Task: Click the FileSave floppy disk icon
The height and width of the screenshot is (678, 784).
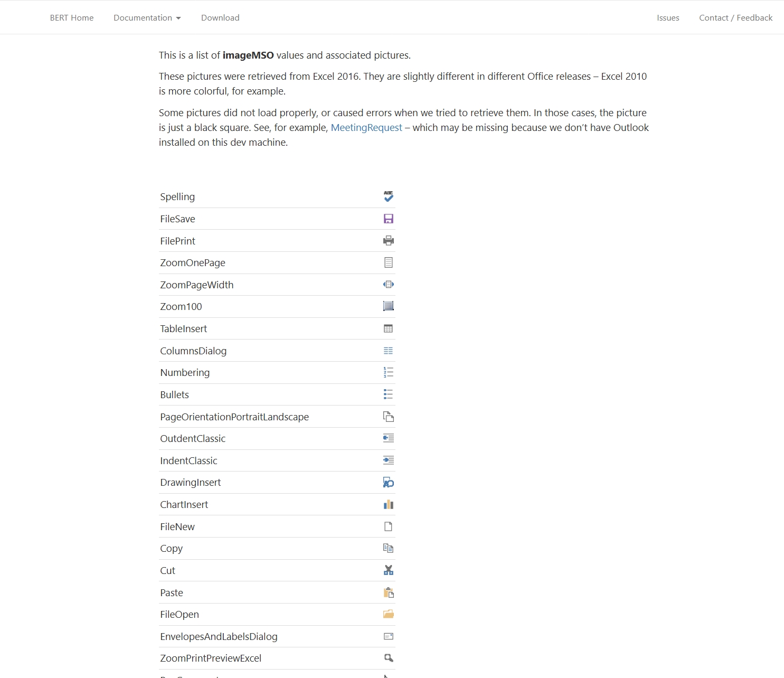Action: (389, 219)
